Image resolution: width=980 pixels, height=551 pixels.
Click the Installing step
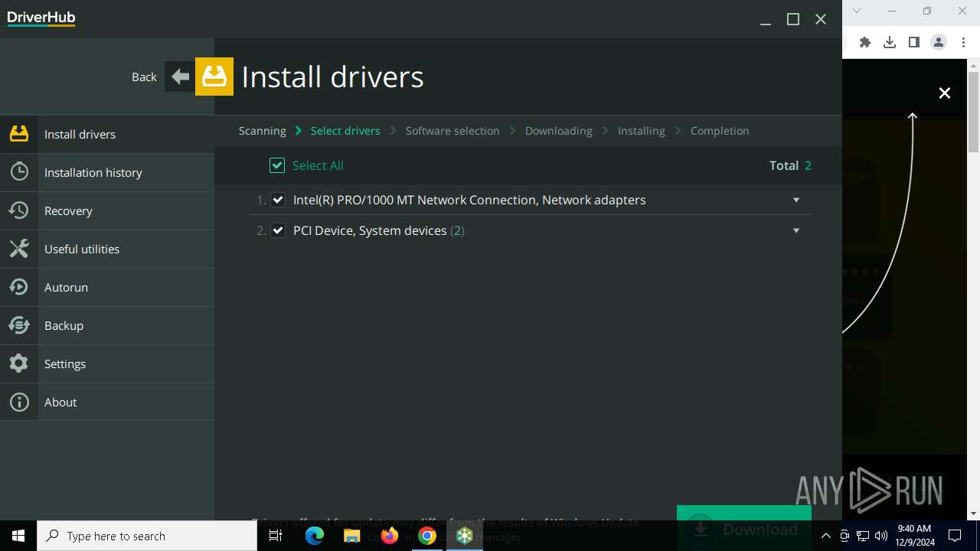point(642,131)
